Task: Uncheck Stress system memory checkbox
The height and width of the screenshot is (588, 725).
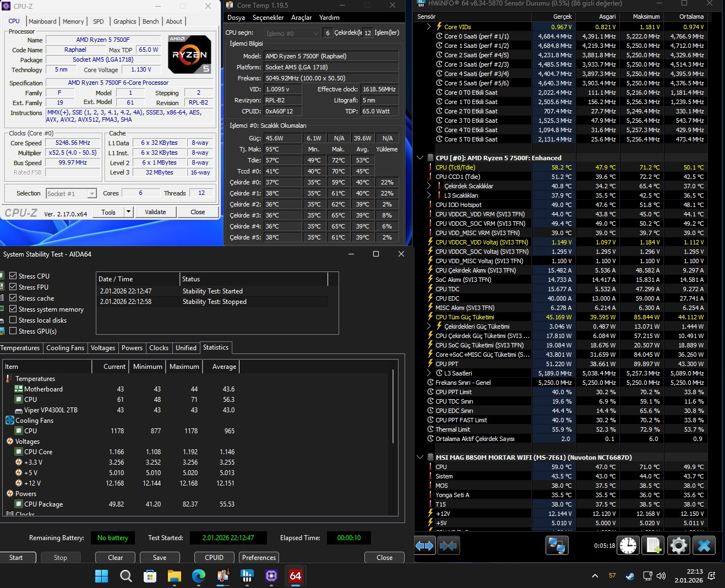Action: coord(13,309)
